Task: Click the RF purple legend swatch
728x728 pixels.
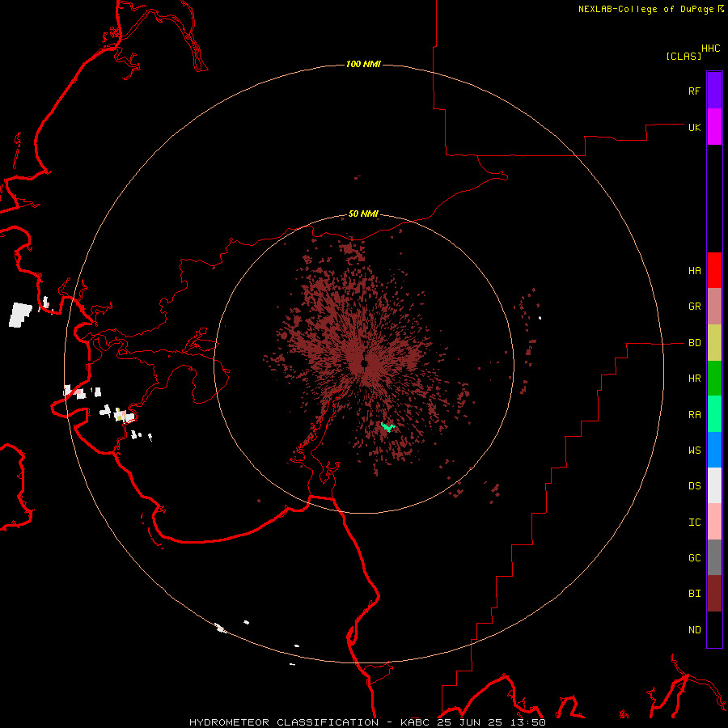Action: coord(714,91)
